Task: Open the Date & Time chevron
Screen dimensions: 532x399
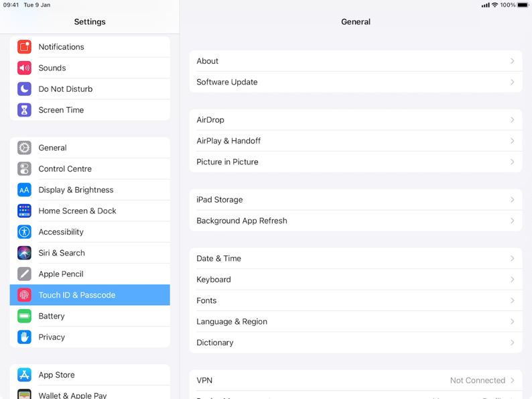Action: click(x=513, y=258)
